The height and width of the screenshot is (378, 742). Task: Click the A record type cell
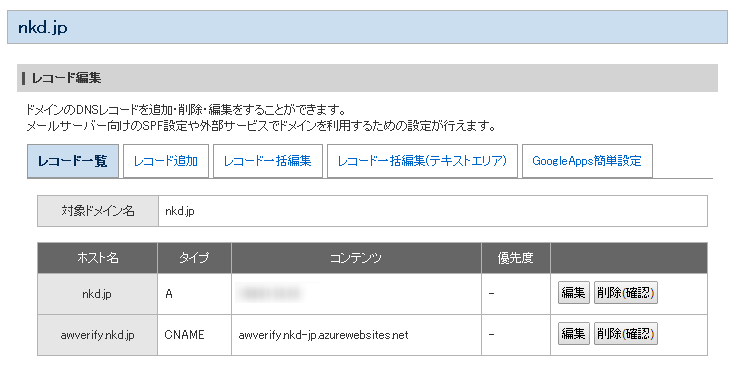[194, 294]
